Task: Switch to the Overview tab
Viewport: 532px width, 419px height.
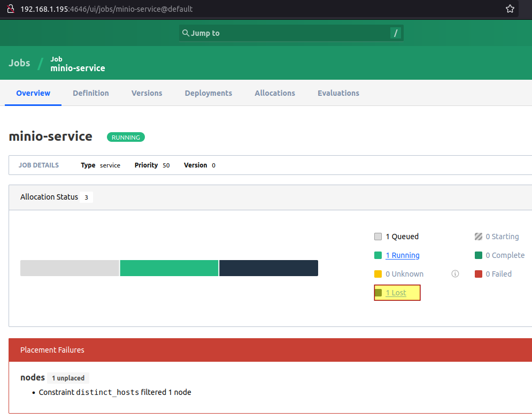Action: point(33,93)
